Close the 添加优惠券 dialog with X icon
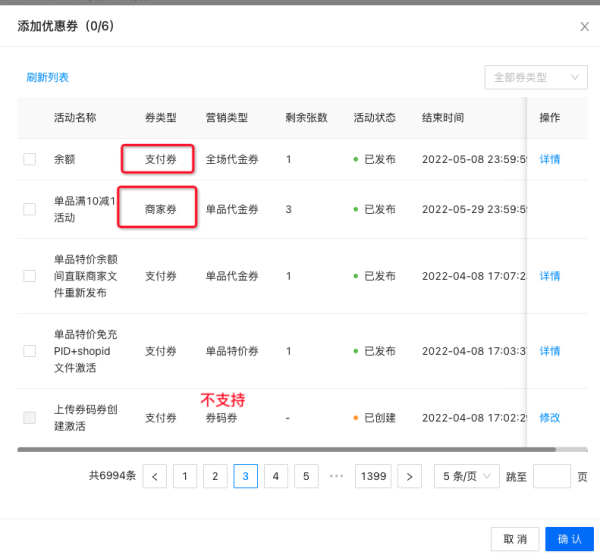Screen dimensions: 600x558 [x=584, y=26]
